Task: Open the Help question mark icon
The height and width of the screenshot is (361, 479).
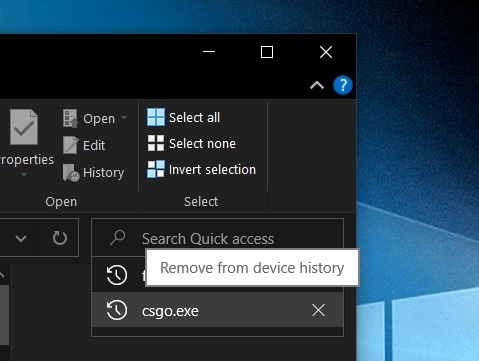Action: coord(343,85)
